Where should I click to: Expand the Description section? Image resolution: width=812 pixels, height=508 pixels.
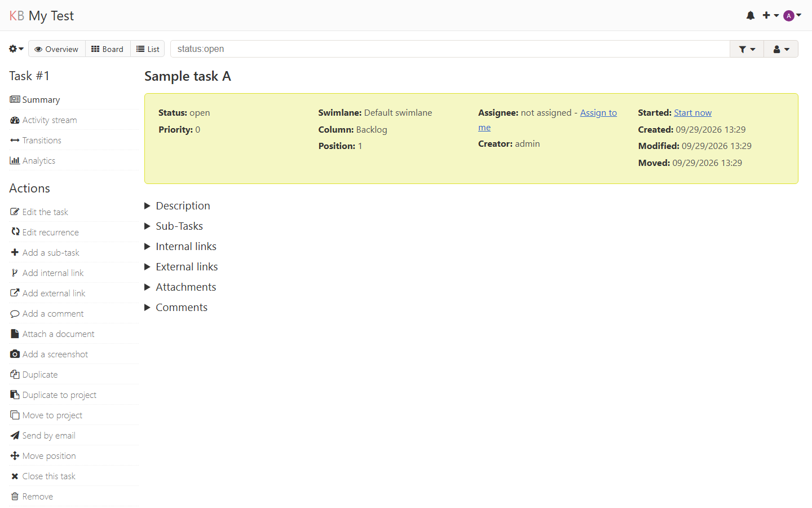[x=177, y=206]
